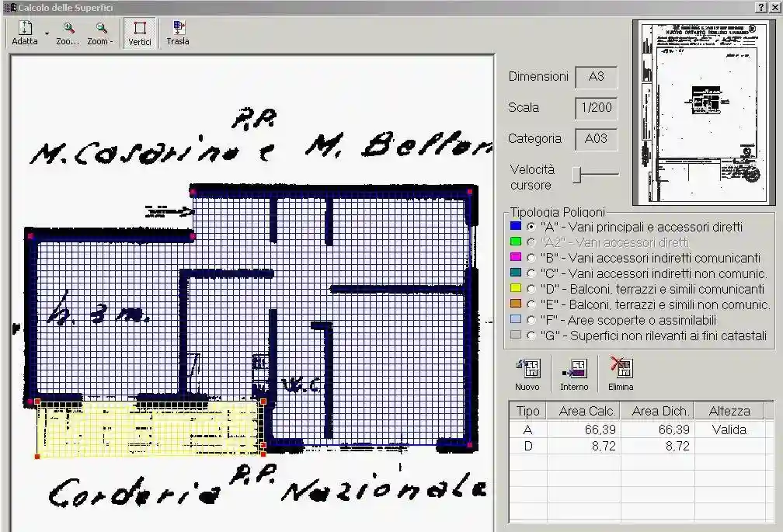Select the Trasla move tool
This screenshot has width=783, height=532.
point(178,33)
